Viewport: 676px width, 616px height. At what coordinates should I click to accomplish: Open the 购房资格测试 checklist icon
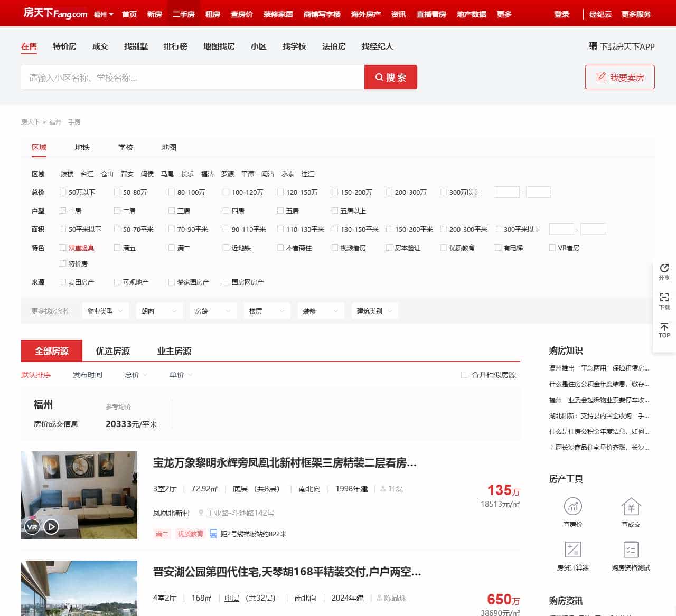click(631, 549)
